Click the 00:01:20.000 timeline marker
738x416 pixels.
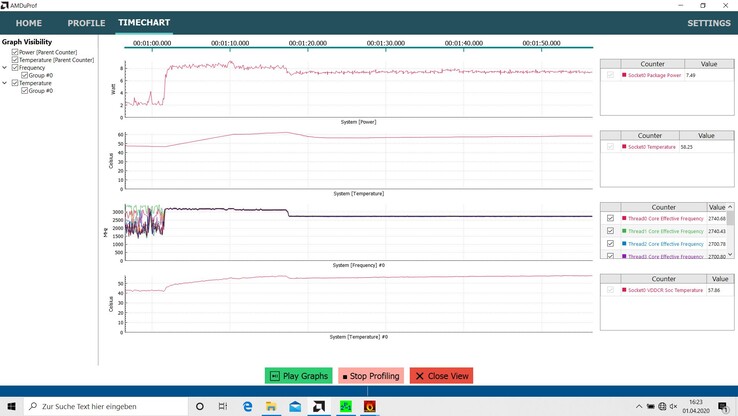tap(308, 43)
